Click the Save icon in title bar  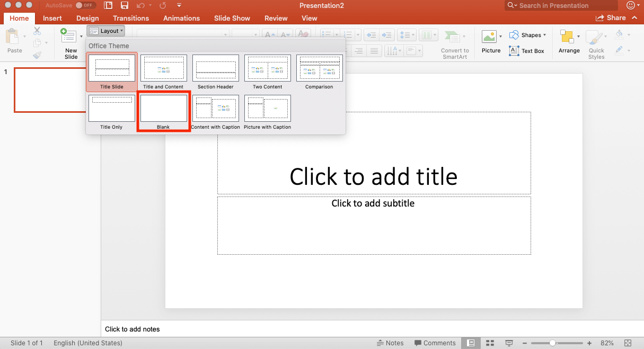coord(125,6)
